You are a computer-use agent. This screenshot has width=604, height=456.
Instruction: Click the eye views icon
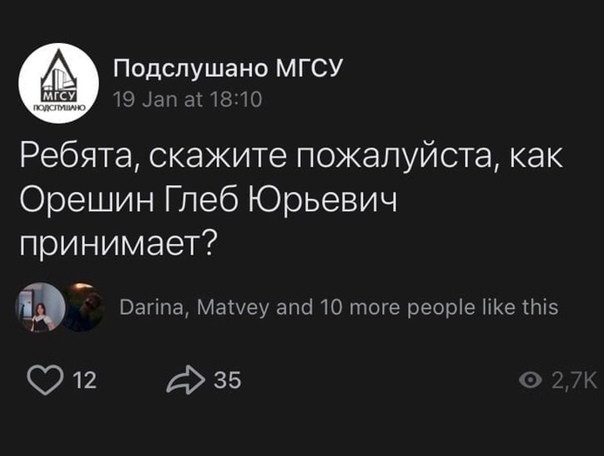coord(530,381)
